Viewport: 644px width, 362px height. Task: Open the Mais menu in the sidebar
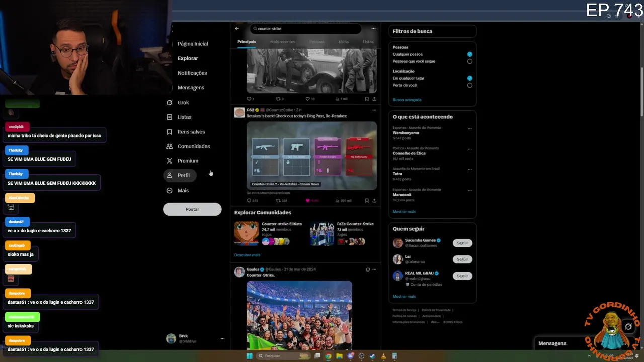pyautogui.click(x=177, y=190)
